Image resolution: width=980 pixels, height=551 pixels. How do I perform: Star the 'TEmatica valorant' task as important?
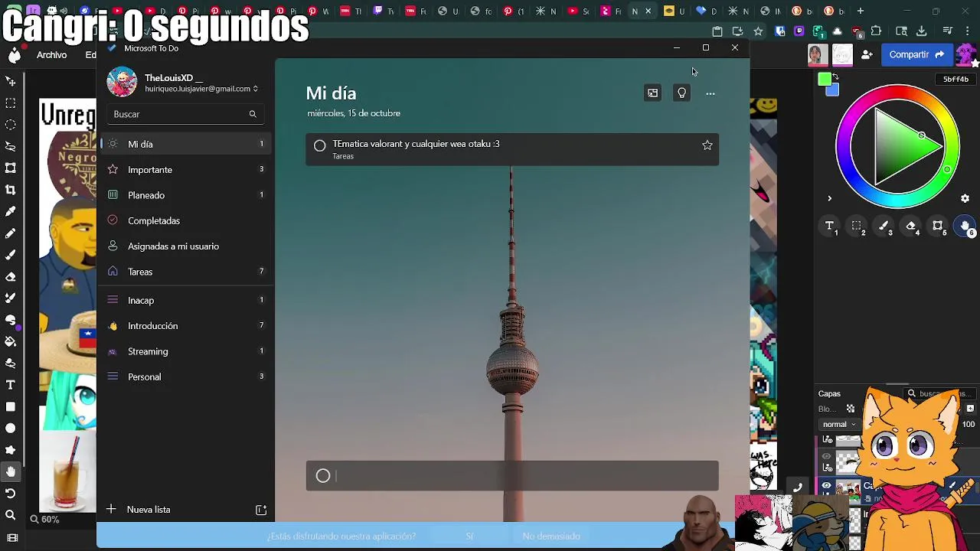pyautogui.click(x=707, y=145)
